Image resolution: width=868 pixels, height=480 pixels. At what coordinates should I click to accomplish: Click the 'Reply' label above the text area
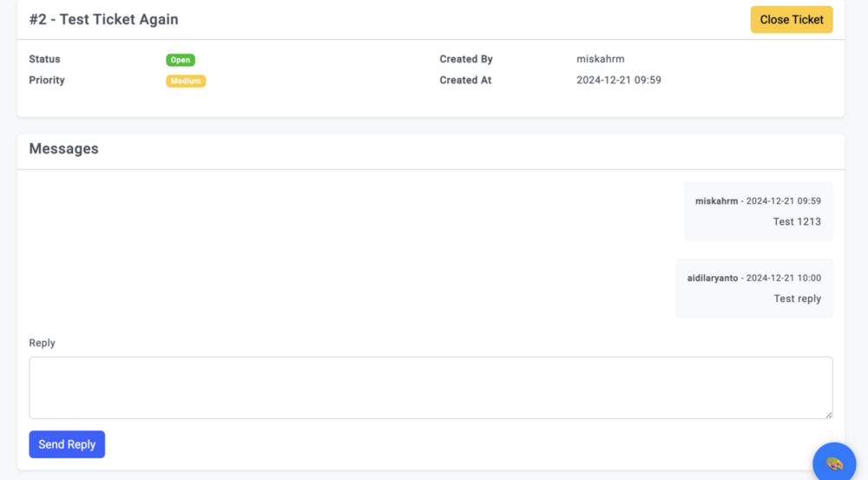(x=42, y=343)
